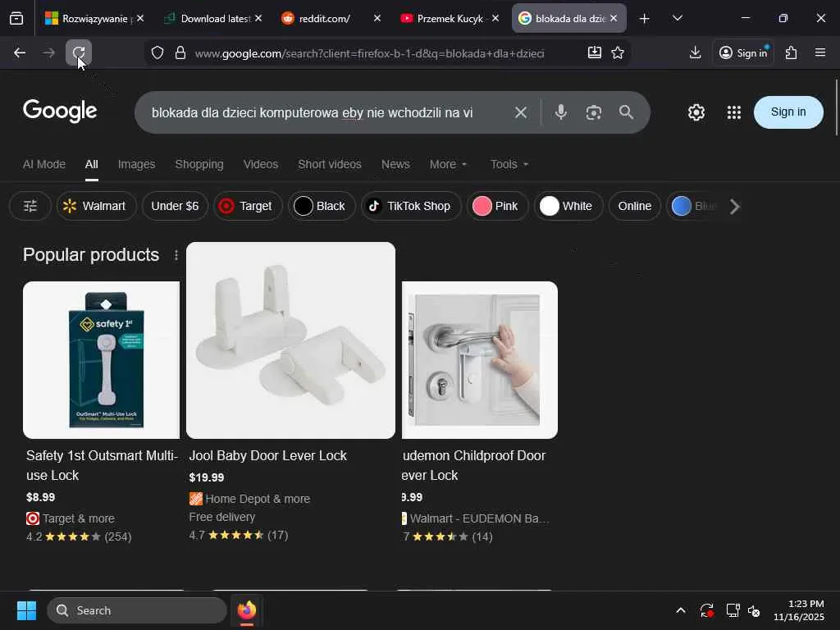Select Black color filter
840x630 pixels.
click(322, 206)
